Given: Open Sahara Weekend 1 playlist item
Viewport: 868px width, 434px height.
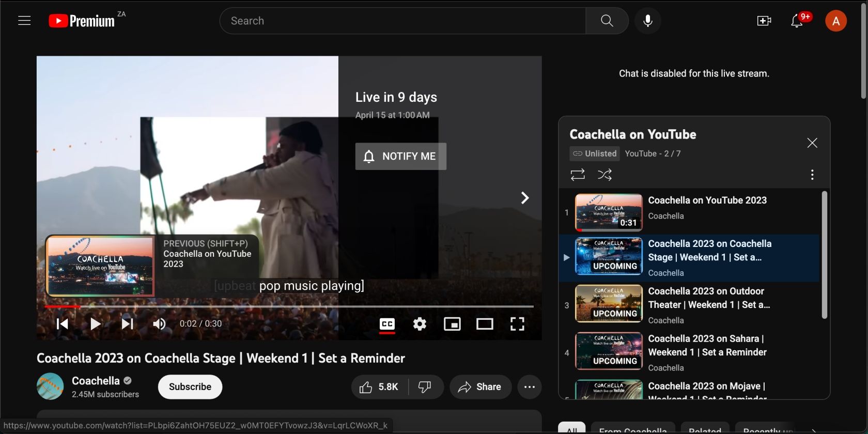Looking at the screenshot, I should 689,353.
